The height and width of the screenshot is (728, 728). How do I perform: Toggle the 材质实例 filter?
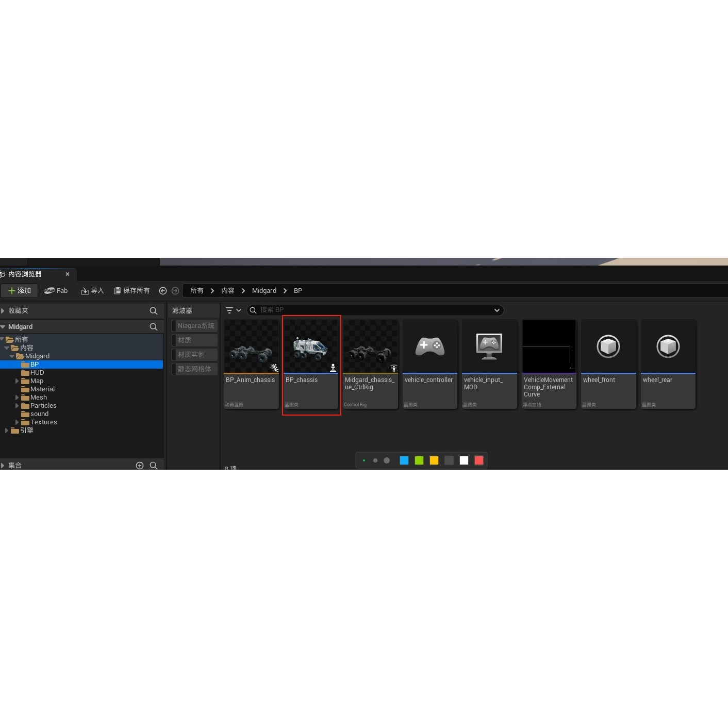click(195, 355)
